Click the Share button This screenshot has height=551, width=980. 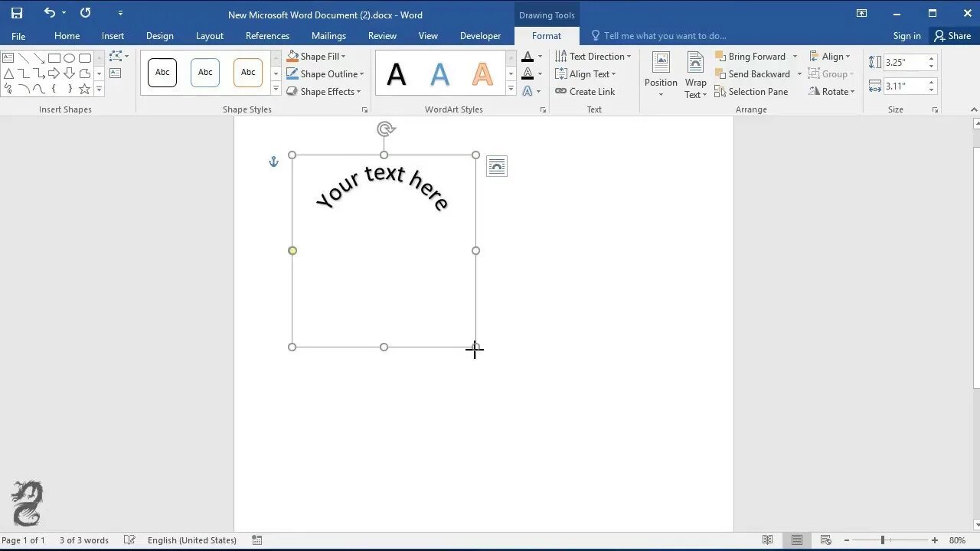pos(952,36)
